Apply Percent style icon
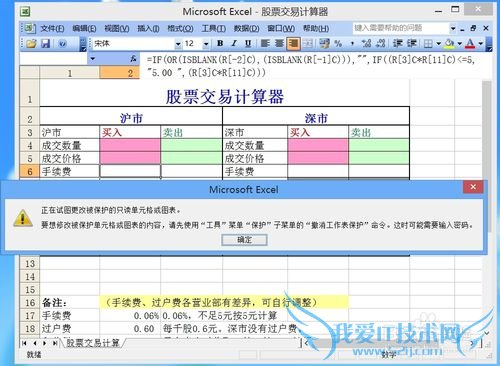The height and width of the screenshot is (366, 500). pos(338,43)
